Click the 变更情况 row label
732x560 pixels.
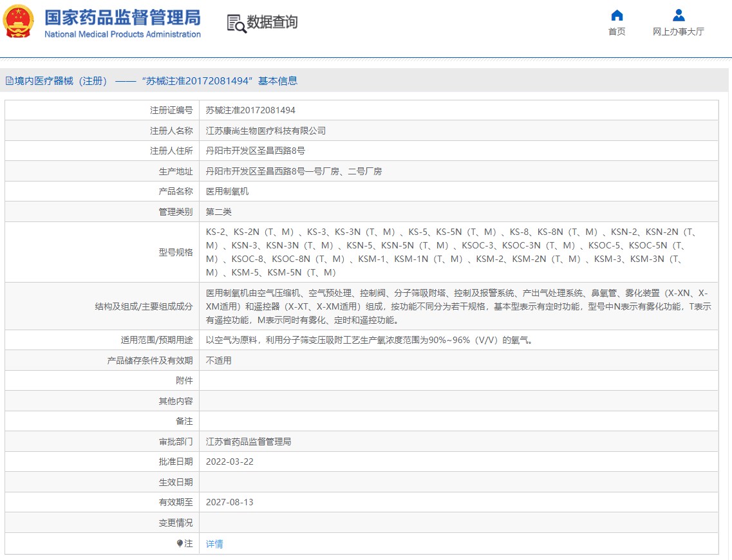click(x=176, y=523)
